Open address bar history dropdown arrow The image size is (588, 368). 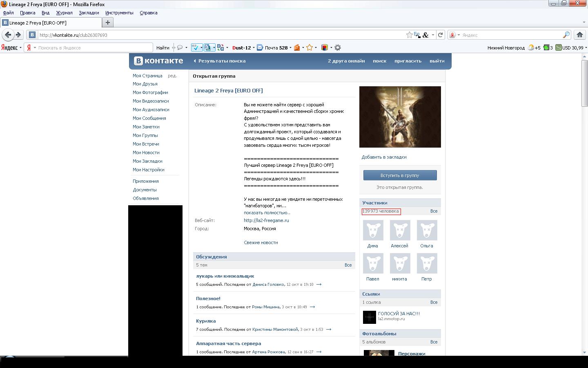click(x=433, y=35)
